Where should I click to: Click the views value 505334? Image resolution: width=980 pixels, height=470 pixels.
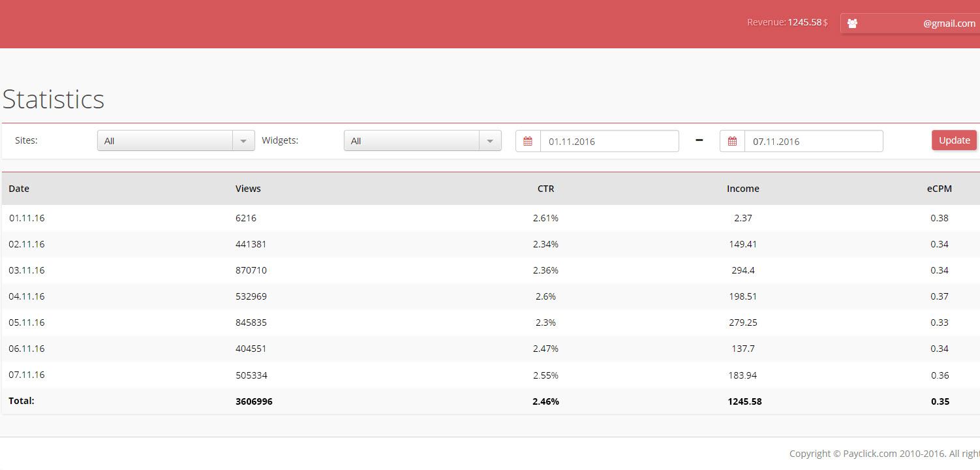251,375
